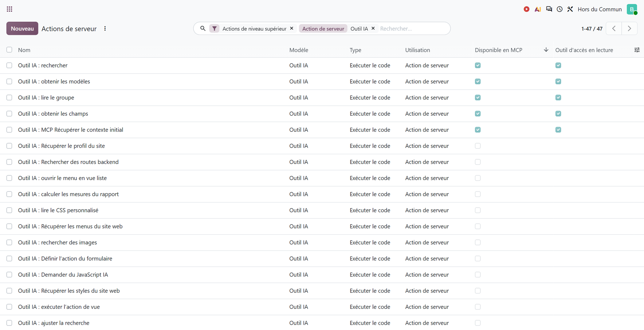644x330 pixels.
Task: Toggle MCP availability for 'obtenir les modèles'
Action: click(478, 81)
